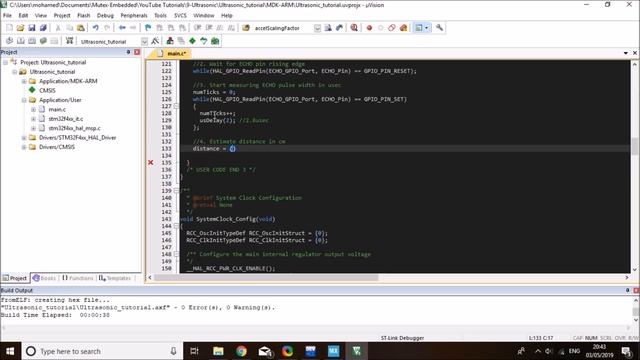
Task: Switch to the Templates tab
Action: coord(115,278)
